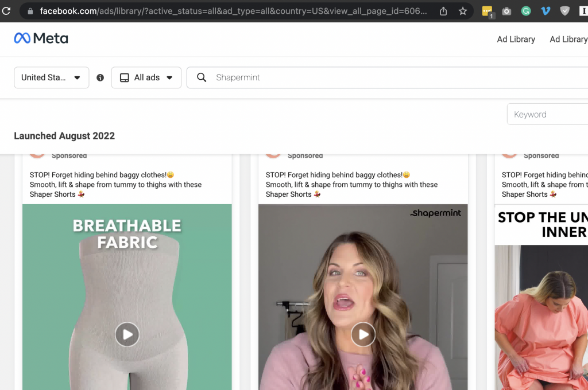Viewport: 588px width, 390px height.
Task: Click the lock site-info icon
Action: (30, 11)
